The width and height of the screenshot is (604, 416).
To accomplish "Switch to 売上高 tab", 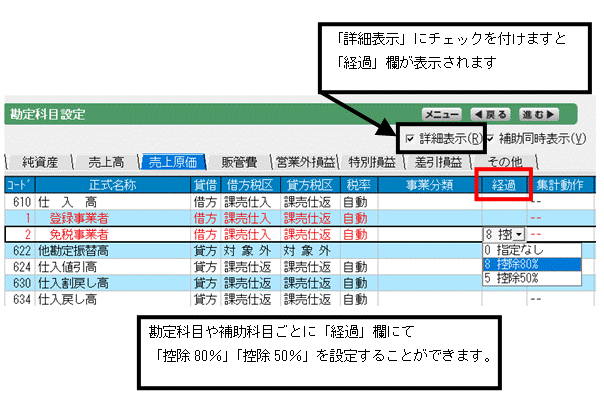I will pyautogui.click(x=106, y=162).
